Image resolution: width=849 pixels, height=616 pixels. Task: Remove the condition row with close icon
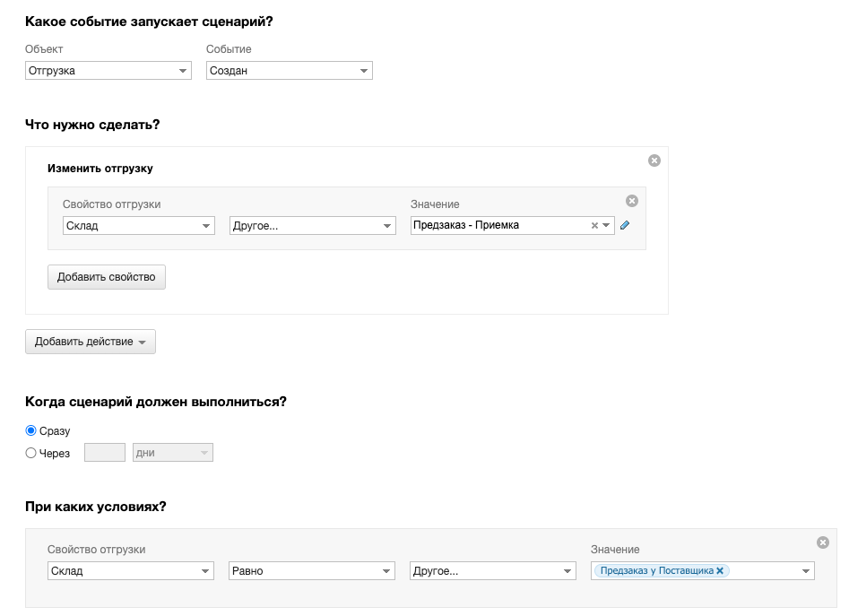[823, 542]
